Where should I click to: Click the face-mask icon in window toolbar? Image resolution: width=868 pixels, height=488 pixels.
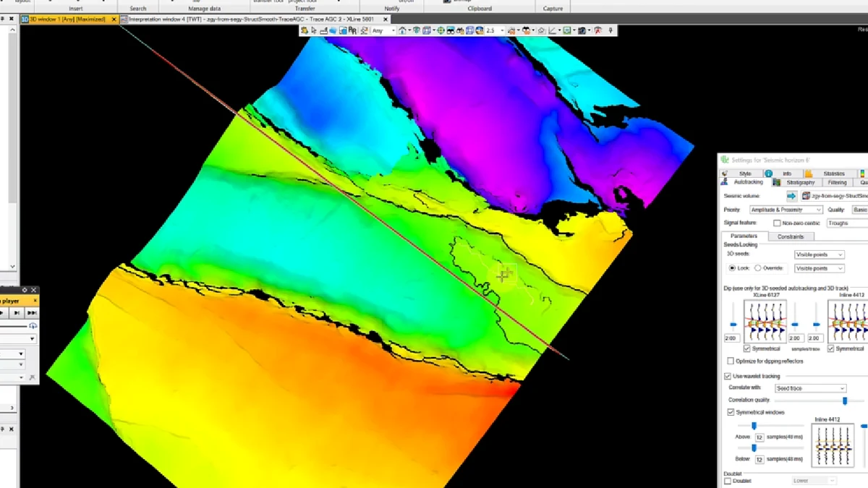[x=527, y=30]
